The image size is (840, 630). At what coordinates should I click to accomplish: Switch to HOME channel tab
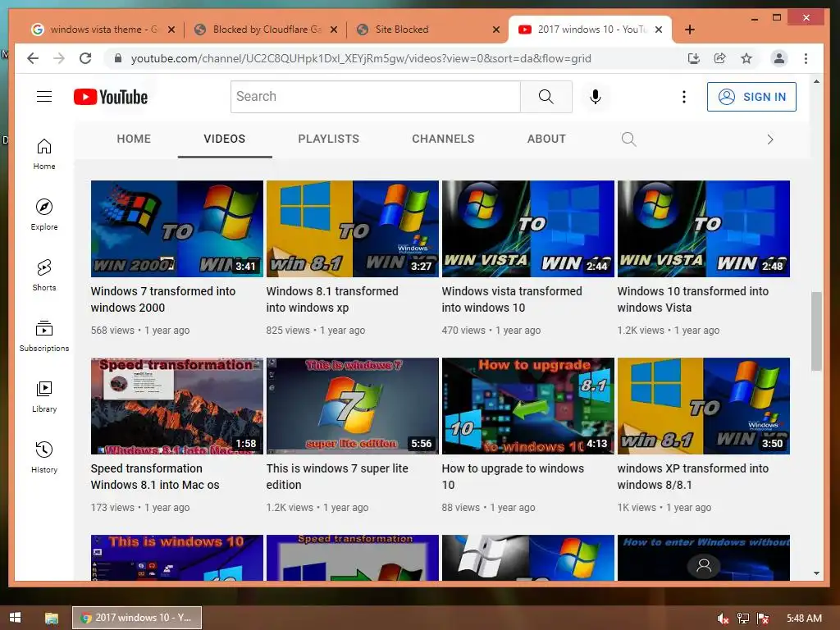click(134, 139)
